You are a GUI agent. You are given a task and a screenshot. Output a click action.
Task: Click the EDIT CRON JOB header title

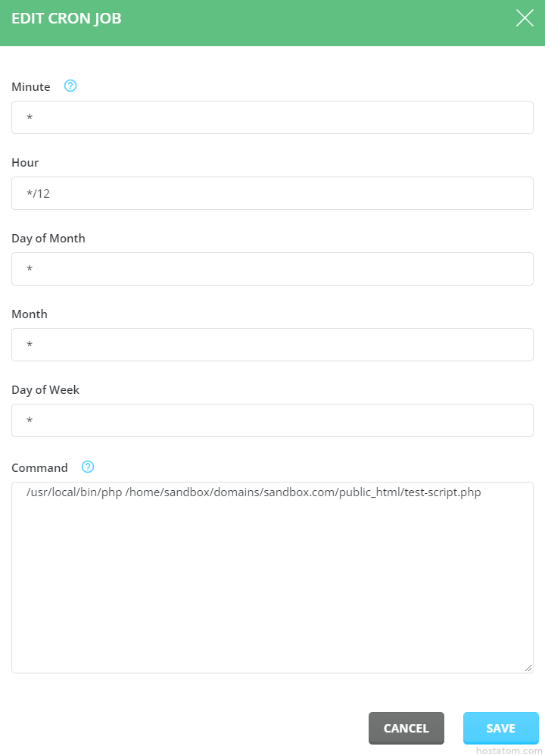point(67,19)
